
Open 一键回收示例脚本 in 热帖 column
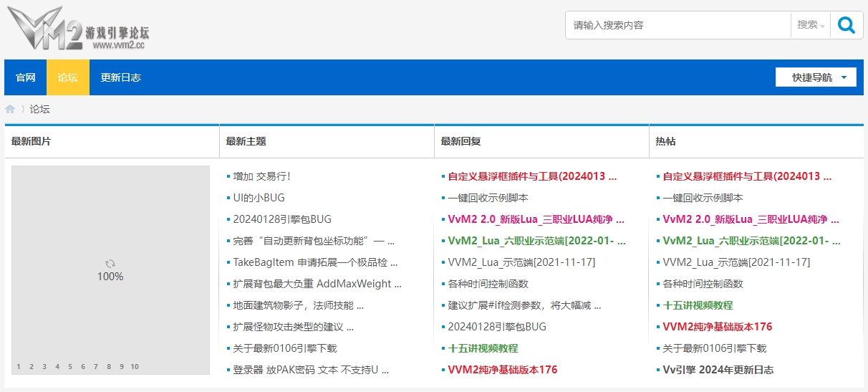(703, 198)
